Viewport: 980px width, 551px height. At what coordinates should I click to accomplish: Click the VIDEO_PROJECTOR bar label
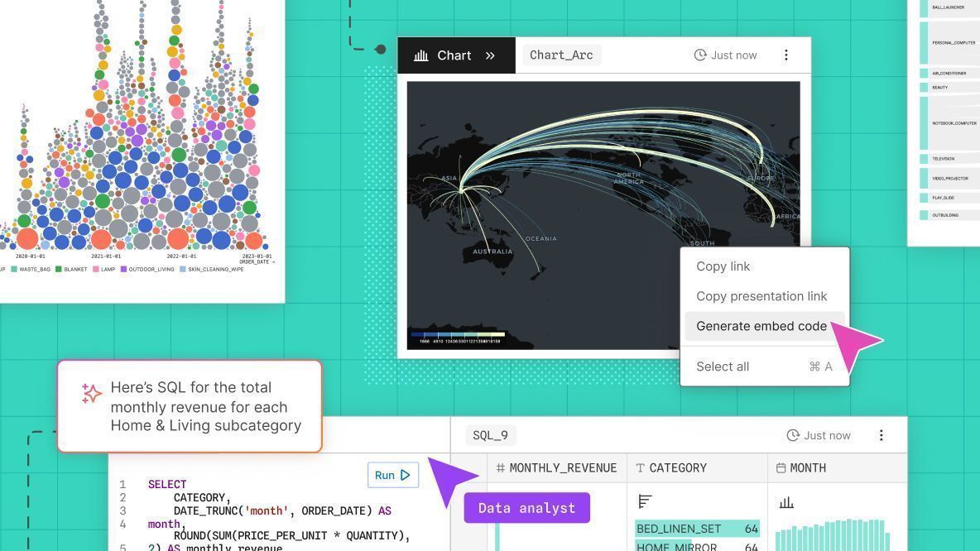pos(950,179)
